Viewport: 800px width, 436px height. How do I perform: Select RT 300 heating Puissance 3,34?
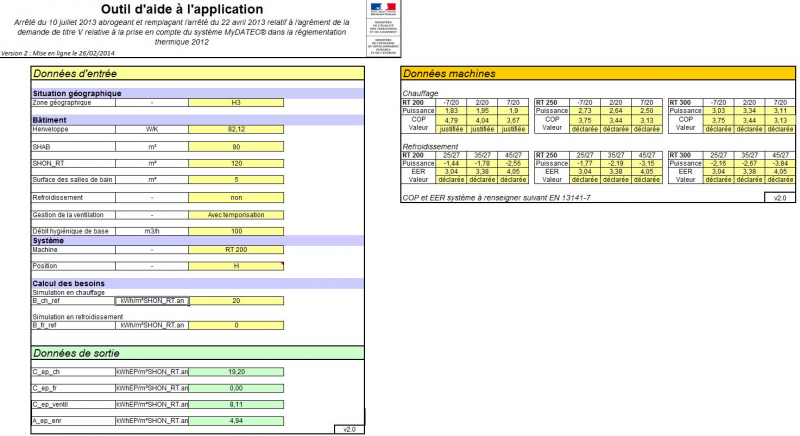pos(749,111)
